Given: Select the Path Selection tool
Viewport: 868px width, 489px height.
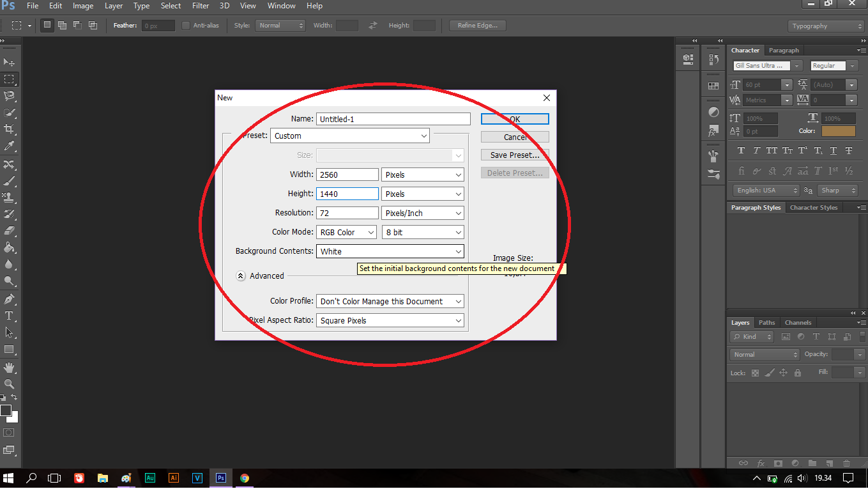Looking at the screenshot, I should pyautogui.click(x=9, y=332).
